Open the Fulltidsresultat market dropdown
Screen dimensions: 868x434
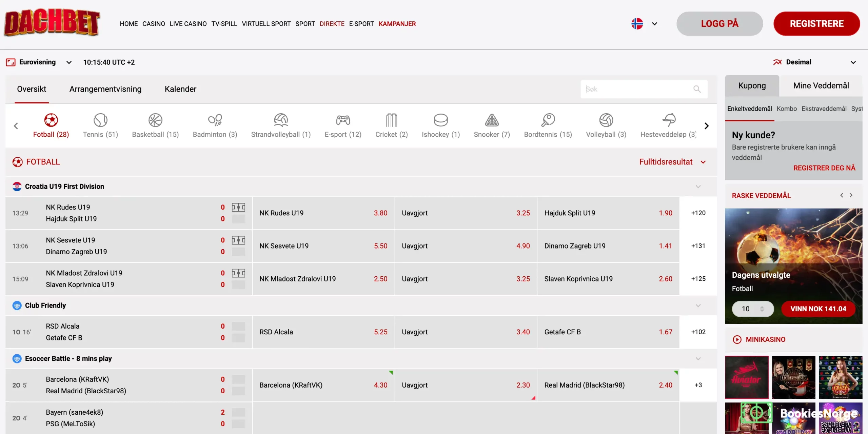pyautogui.click(x=673, y=162)
